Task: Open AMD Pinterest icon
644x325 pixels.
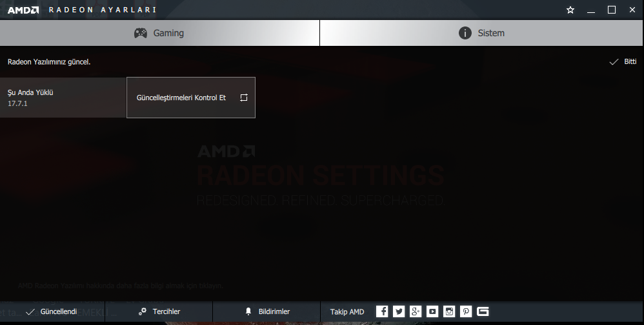Action: coord(466,311)
